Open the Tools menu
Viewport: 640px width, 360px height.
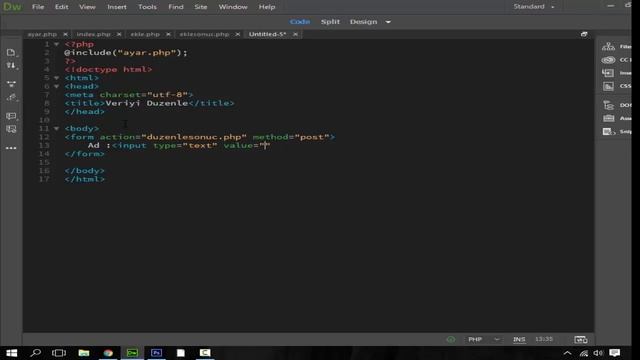pos(147,7)
